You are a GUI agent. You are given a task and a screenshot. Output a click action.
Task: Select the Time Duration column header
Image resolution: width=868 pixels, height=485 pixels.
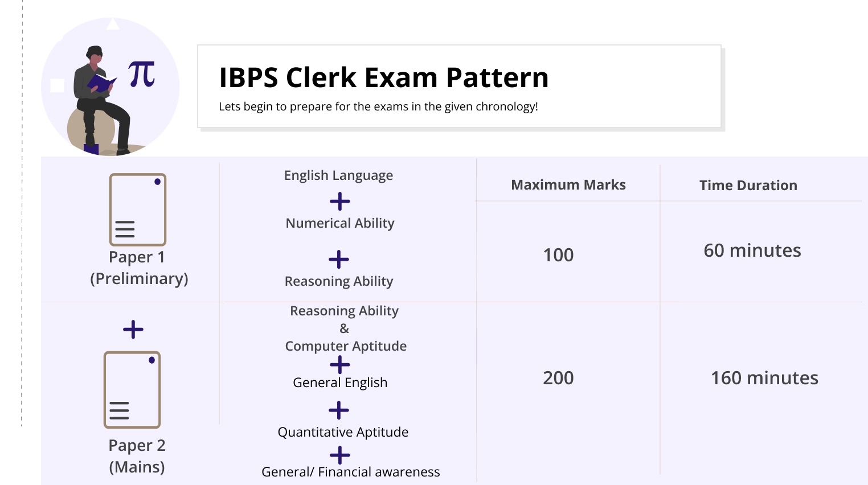[x=748, y=186]
